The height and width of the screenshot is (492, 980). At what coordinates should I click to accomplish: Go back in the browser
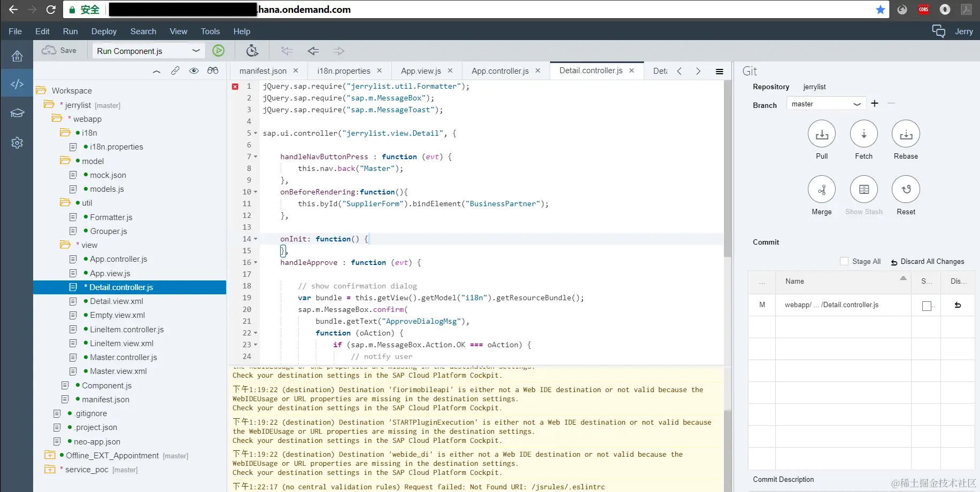coord(13,10)
